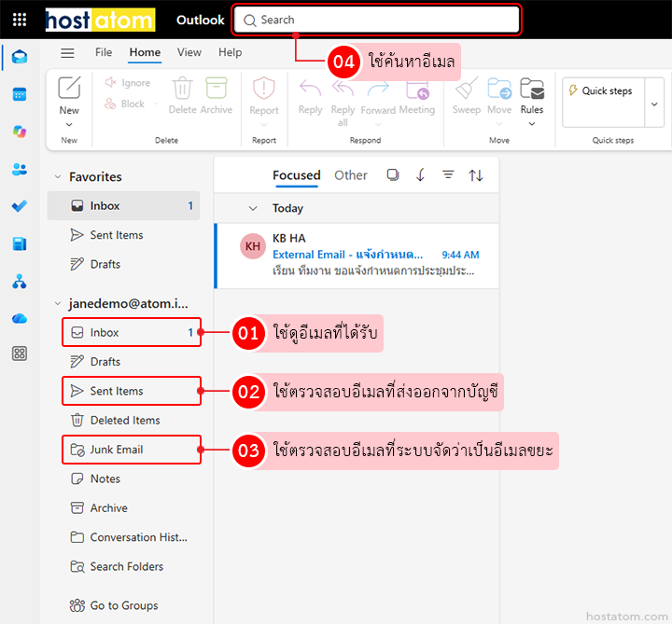Click Jump to down-arrow icon
Screen dimensions: 672x624
coord(420,174)
